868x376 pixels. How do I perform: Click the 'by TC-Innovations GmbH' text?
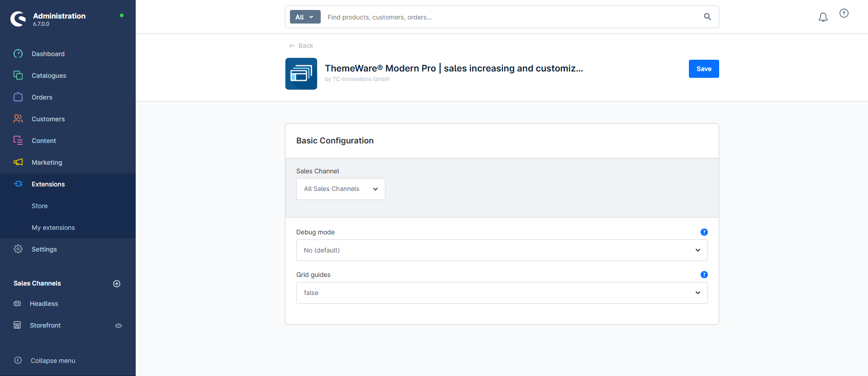point(357,79)
